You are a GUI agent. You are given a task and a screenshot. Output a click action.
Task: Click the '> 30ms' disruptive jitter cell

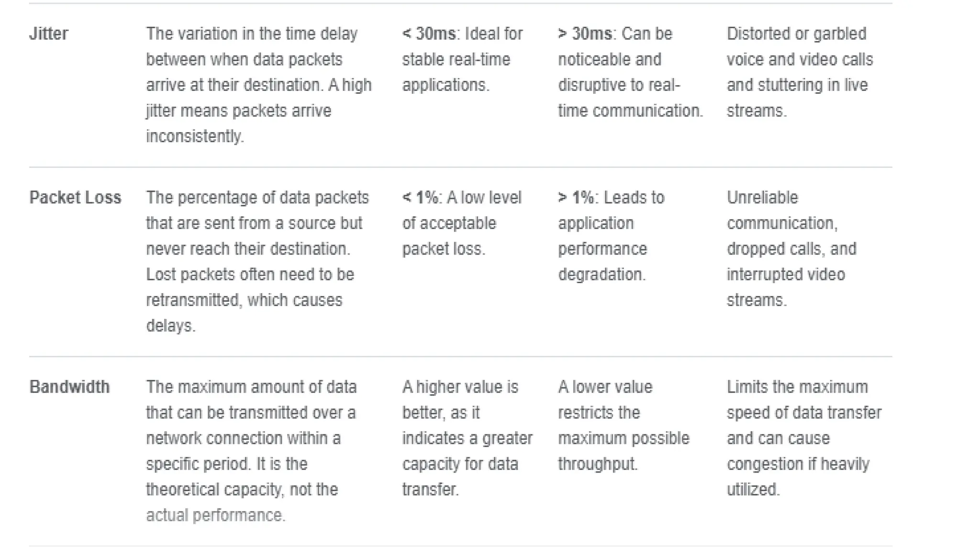coord(630,72)
